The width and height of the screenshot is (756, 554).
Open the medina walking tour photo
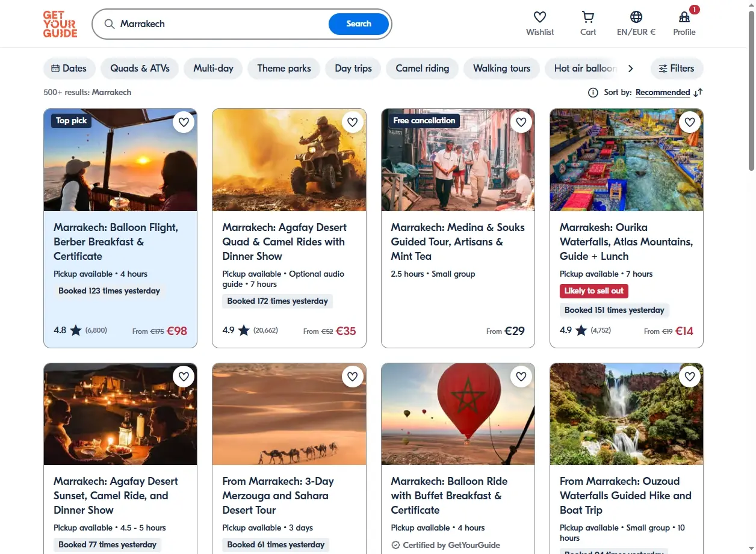click(x=458, y=160)
